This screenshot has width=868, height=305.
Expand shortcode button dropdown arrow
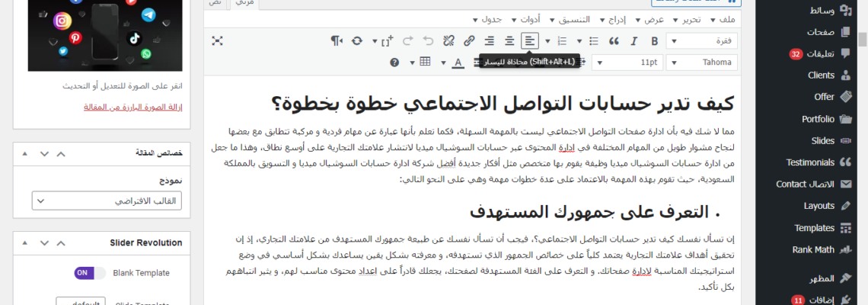pos(374,40)
